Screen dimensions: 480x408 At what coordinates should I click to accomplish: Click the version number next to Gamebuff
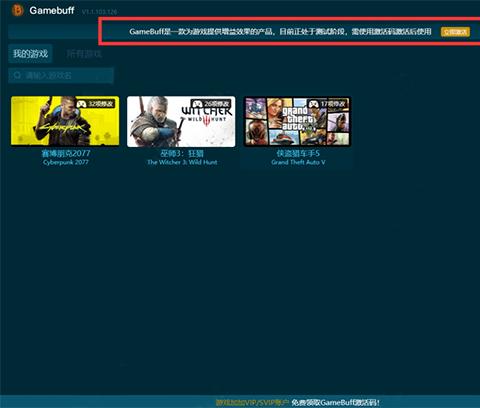pos(99,12)
